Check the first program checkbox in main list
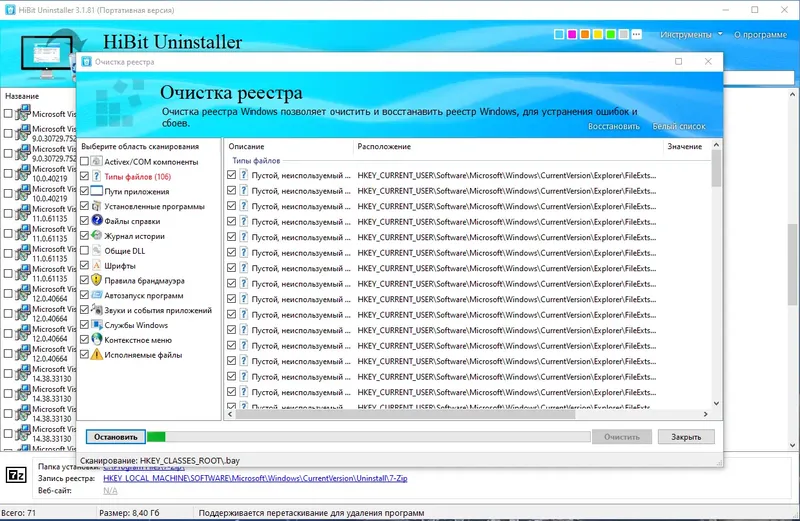Screen dimensions: 800x521 8,113
